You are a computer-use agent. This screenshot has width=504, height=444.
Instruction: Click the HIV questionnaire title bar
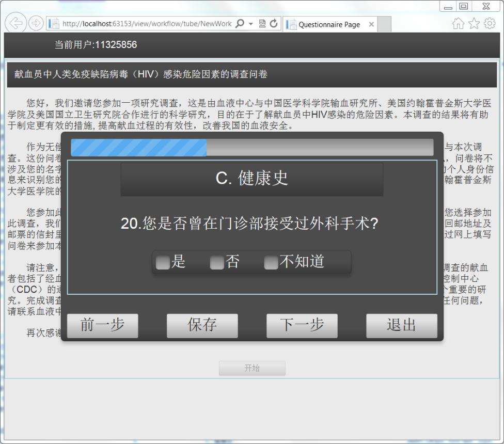click(x=252, y=74)
